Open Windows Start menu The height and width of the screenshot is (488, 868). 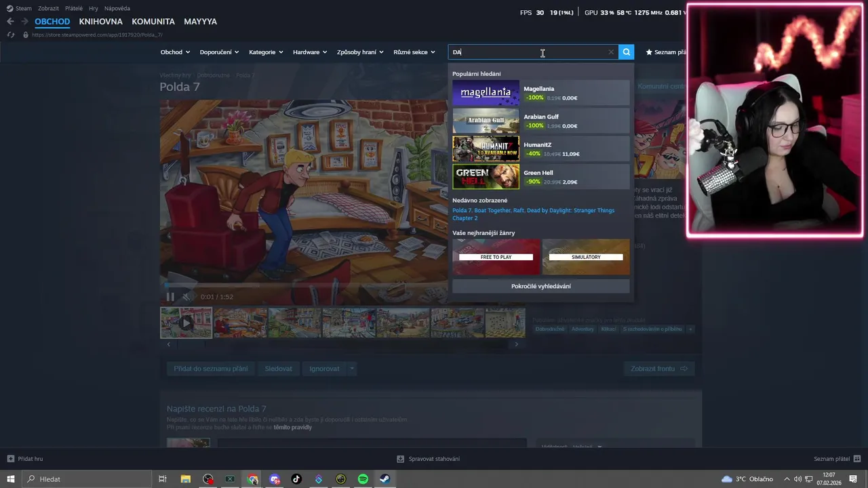[x=10, y=479]
